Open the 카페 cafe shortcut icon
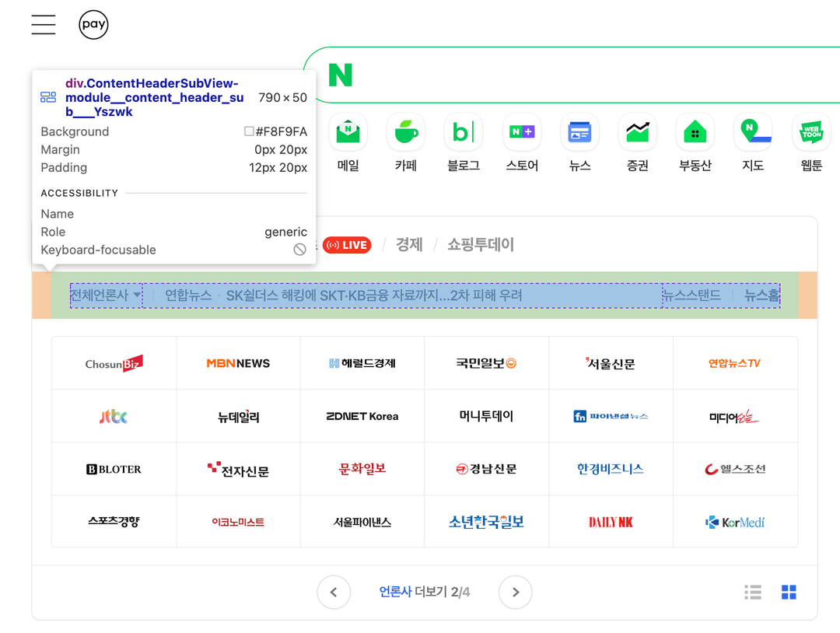 pos(406,132)
